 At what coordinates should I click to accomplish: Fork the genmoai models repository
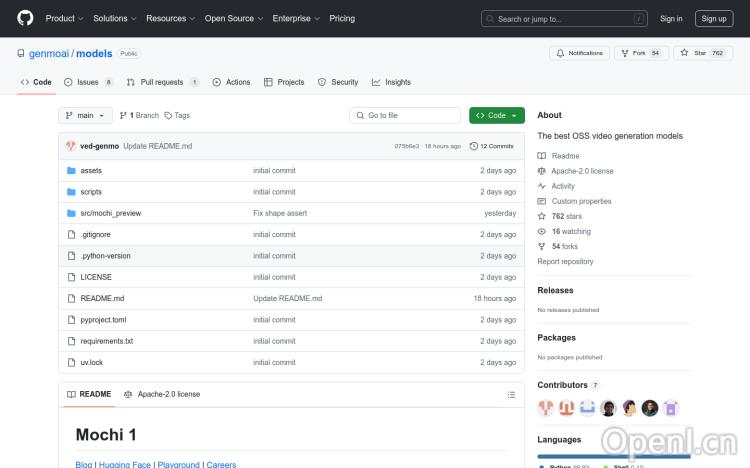640,53
